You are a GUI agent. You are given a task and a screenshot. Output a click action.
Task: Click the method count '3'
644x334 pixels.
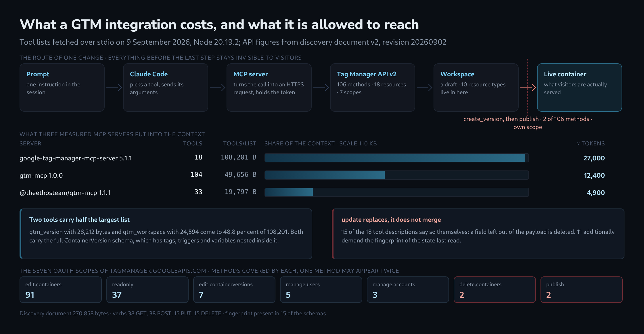tap(375, 295)
